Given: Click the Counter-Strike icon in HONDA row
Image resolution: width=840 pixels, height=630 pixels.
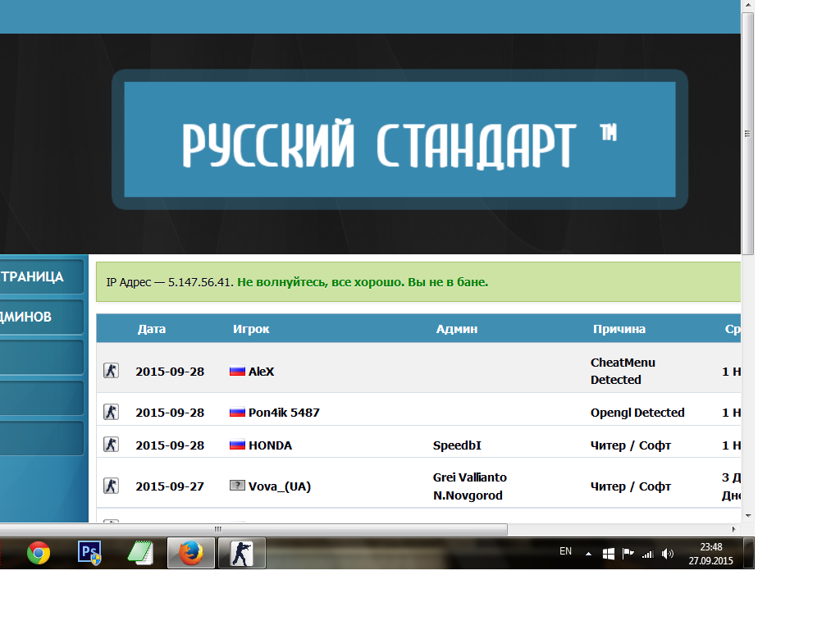Looking at the screenshot, I should (111, 445).
